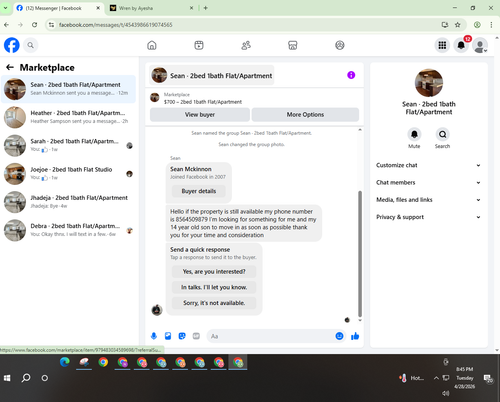Image resolution: width=500 pixels, height=402 pixels.
Task: Expand Chat members section
Action: 428,182
